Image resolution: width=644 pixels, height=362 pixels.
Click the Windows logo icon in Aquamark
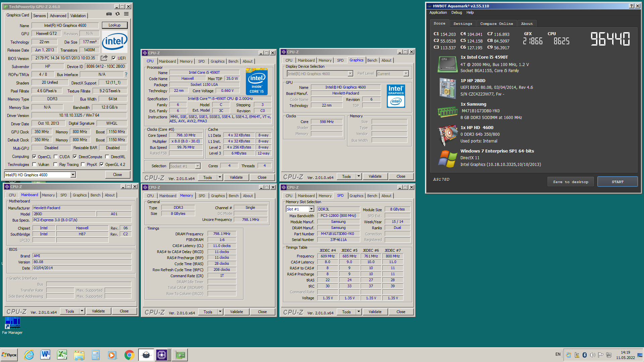point(447,159)
